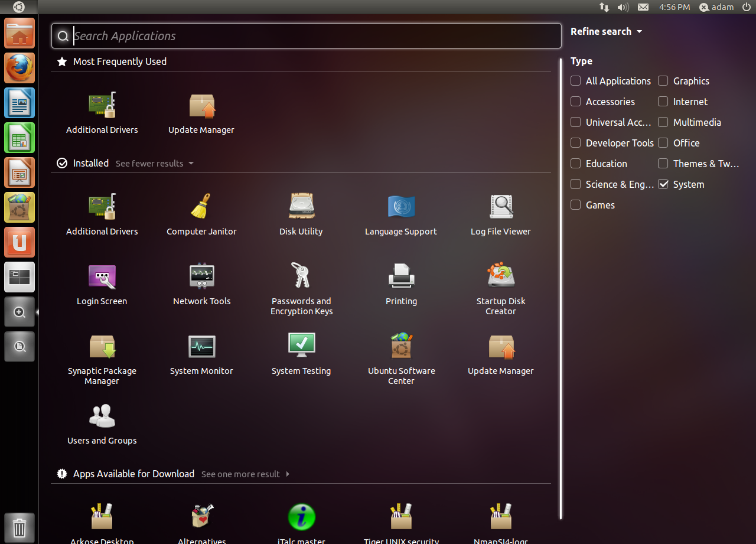Image resolution: width=756 pixels, height=544 pixels.
Task: Click the Most Frequently Used heading
Action: click(120, 61)
